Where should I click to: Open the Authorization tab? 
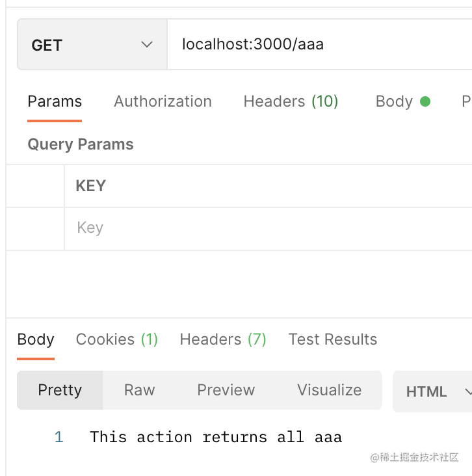click(x=163, y=101)
